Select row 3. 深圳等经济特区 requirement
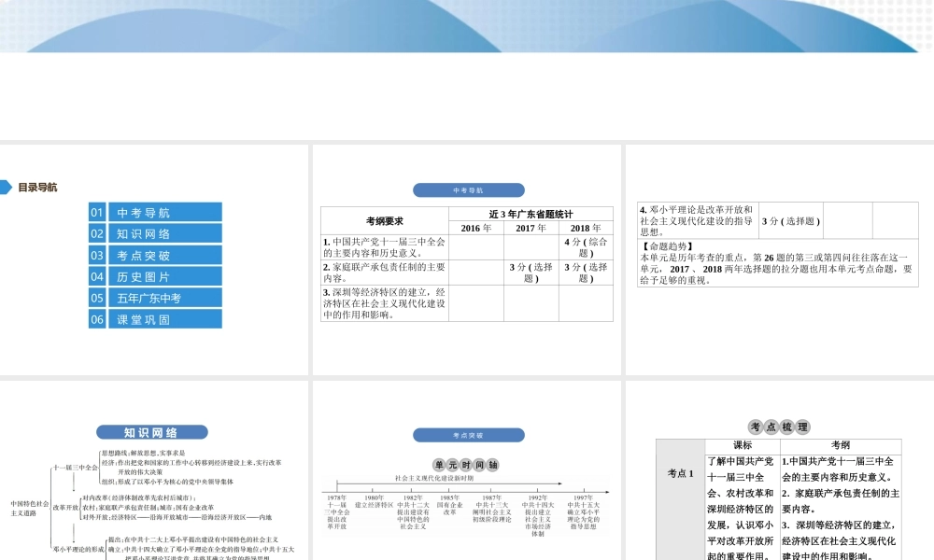 coord(385,303)
